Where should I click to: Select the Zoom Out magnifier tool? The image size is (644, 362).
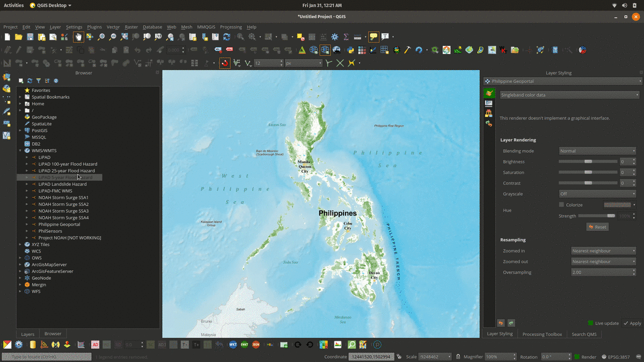113,37
